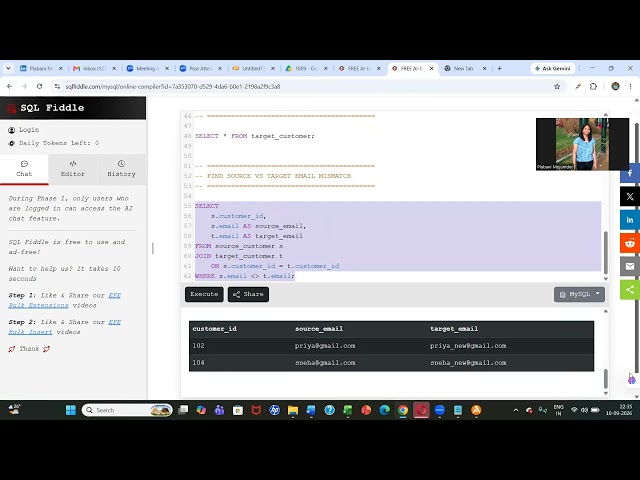Open a new browser tab

coord(499,69)
